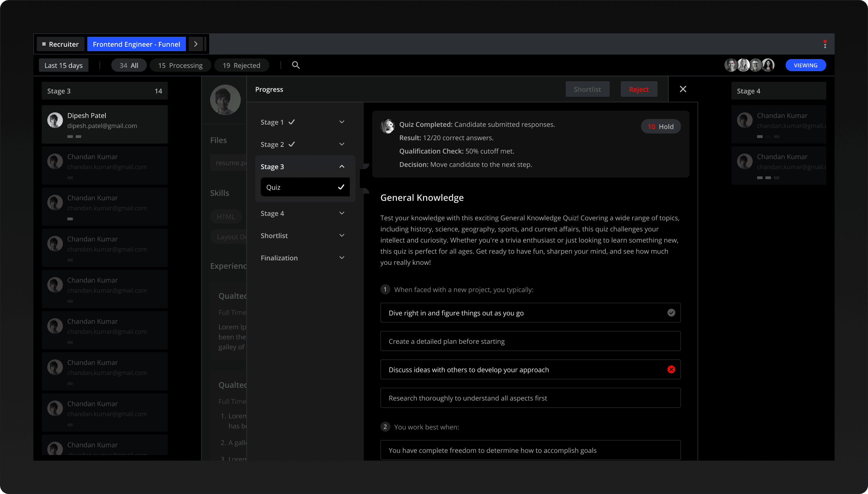Select 'Create a detailed plan' answer option
Viewport: 868px width, 494px height.
click(530, 341)
